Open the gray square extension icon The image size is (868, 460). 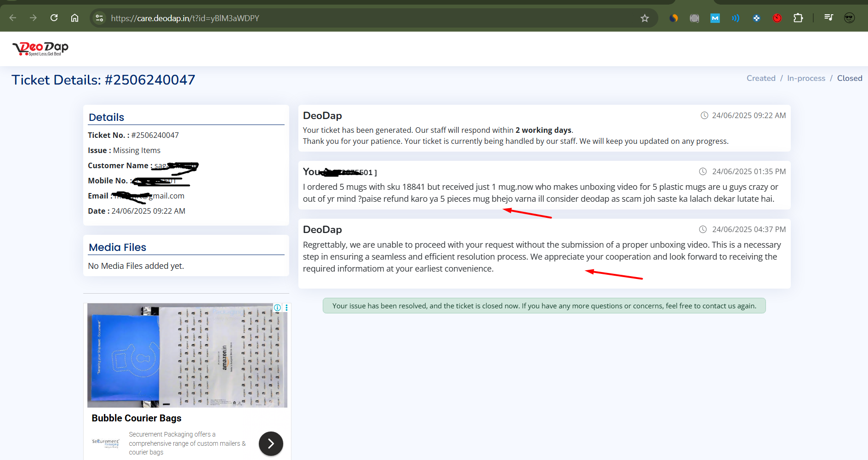click(694, 18)
